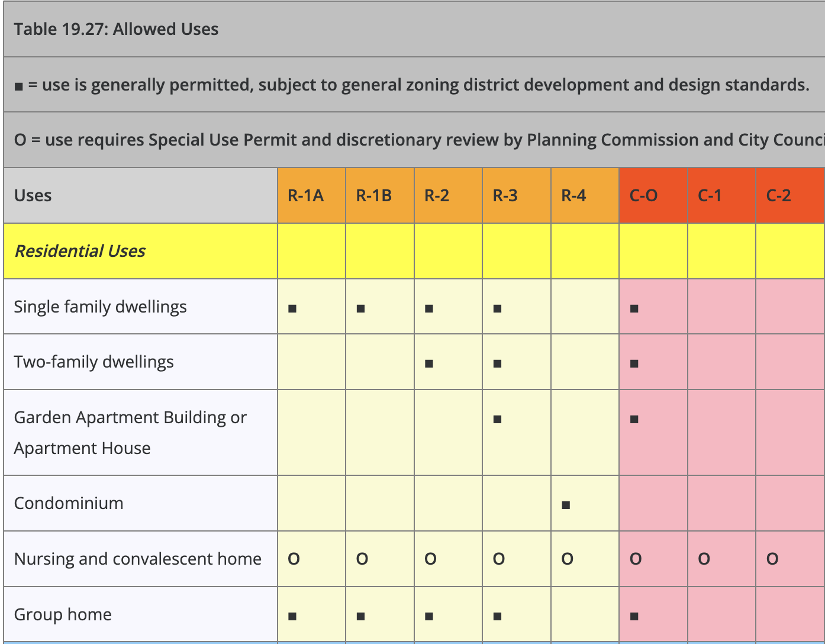Click Nursing home R-1A "O" marker

point(294,559)
